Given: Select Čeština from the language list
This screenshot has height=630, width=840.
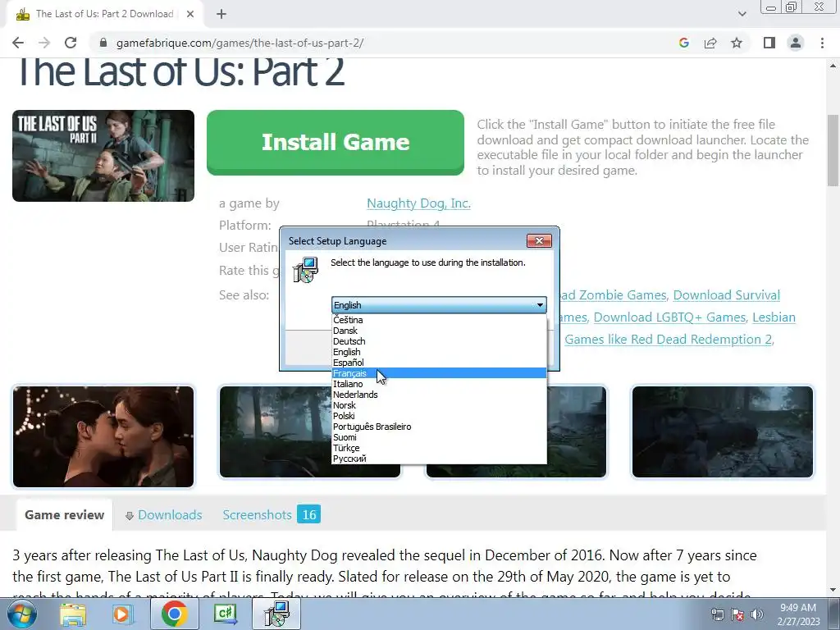Looking at the screenshot, I should tap(439, 320).
